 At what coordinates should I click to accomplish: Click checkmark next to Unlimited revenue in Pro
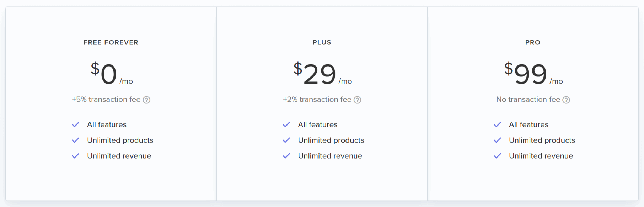click(498, 156)
